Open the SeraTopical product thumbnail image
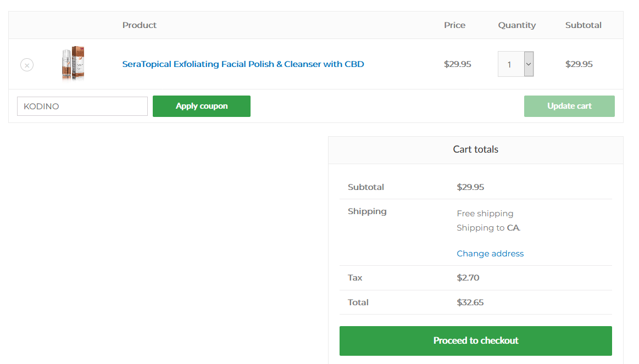 (x=73, y=63)
